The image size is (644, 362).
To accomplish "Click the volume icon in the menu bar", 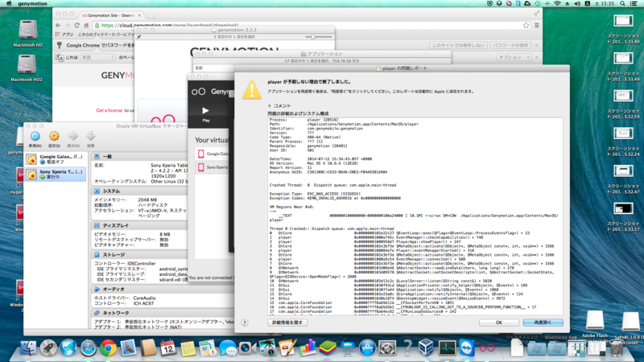I will coord(577,4).
